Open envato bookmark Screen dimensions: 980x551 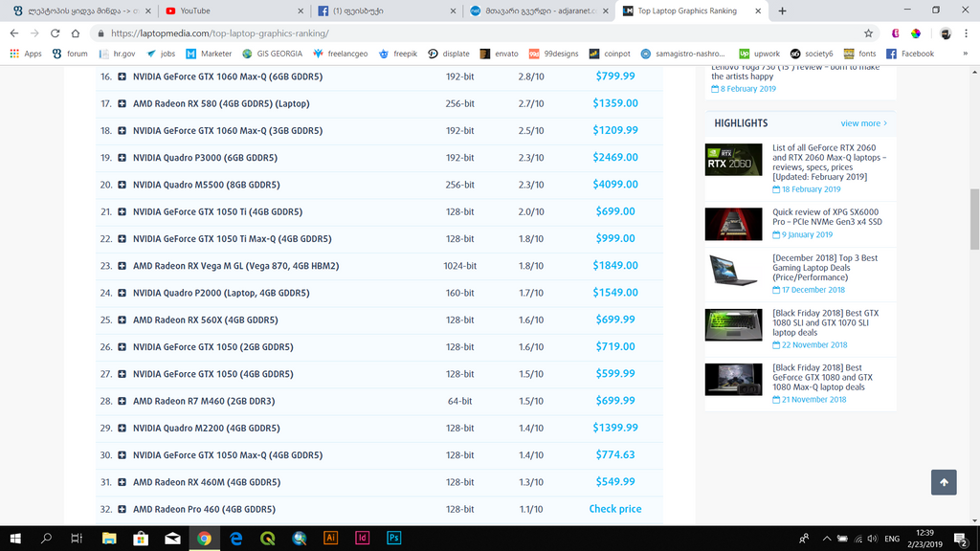pyautogui.click(x=499, y=54)
